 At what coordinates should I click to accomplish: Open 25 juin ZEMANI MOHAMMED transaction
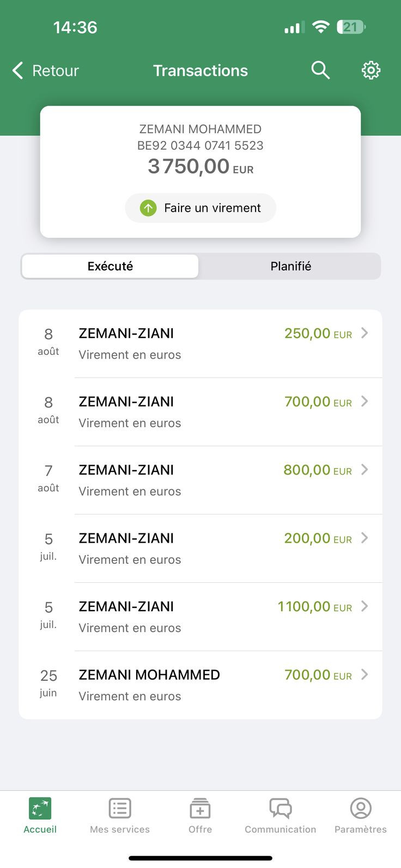tap(200, 685)
